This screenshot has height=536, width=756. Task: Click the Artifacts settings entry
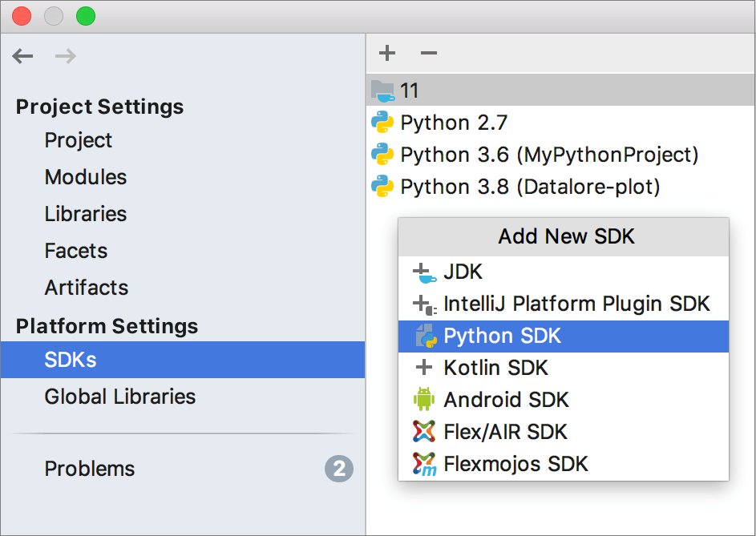click(x=86, y=288)
